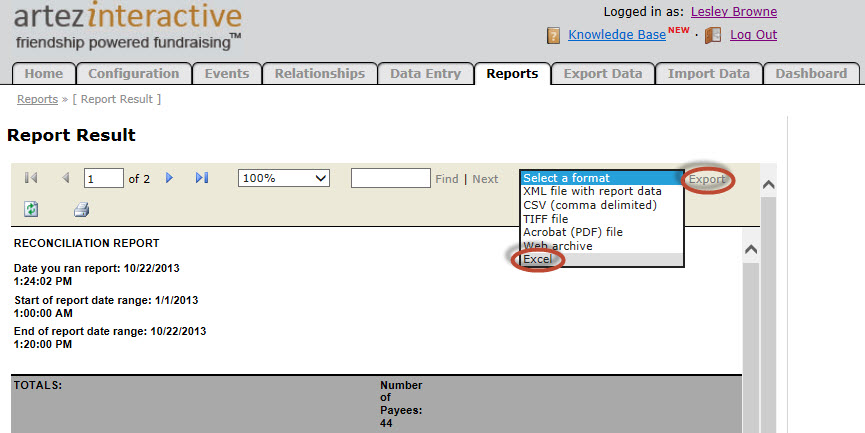Open the Dashboard tab

click(x=810, y=73)
